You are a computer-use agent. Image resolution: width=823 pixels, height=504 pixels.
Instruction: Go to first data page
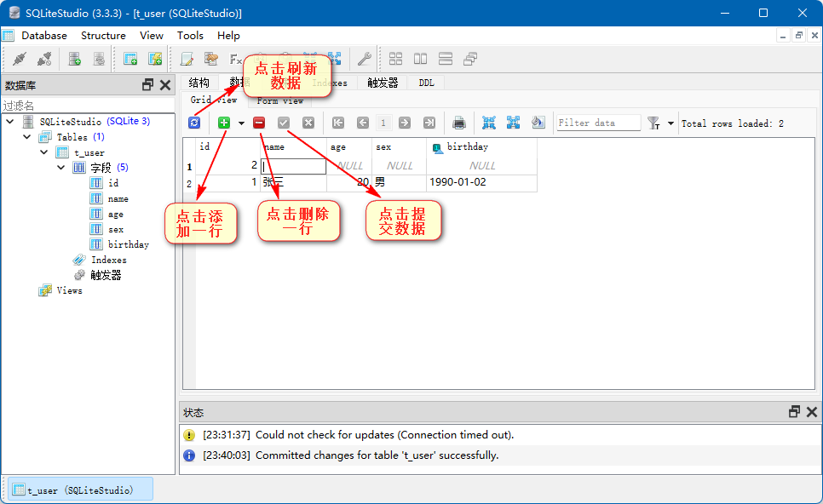point(338,123)
